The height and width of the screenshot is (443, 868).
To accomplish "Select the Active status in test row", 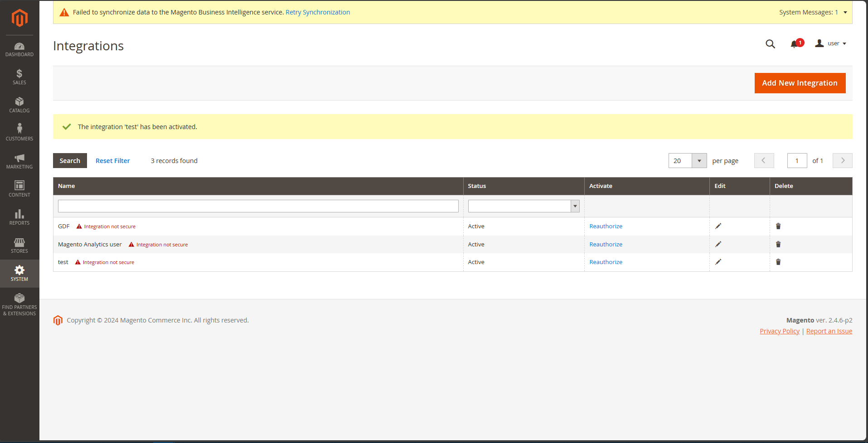I will point(476,262).
